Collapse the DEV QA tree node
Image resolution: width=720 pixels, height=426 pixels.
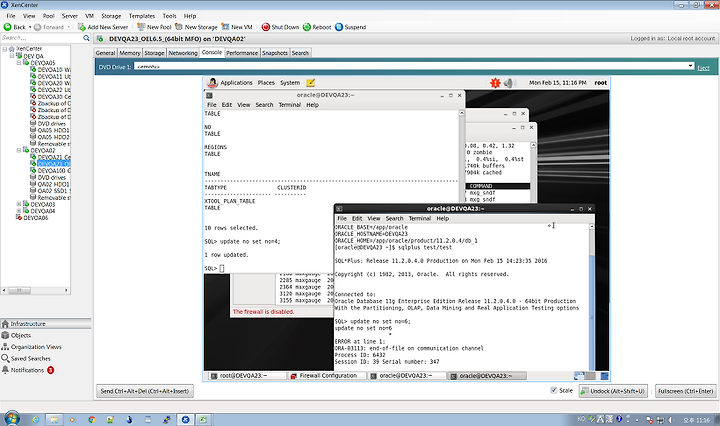[x=12, y=56]
